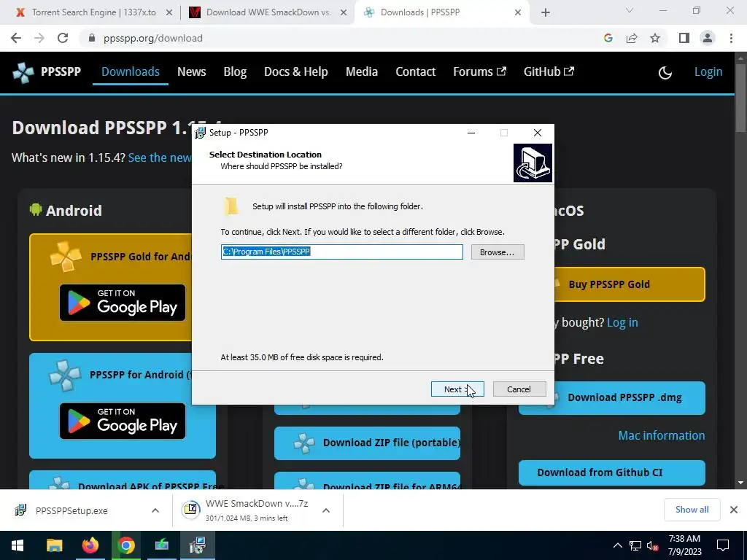The height and width of the screenshot is (560, 747).
Task: Click the Login link
Action: (708, 72)
